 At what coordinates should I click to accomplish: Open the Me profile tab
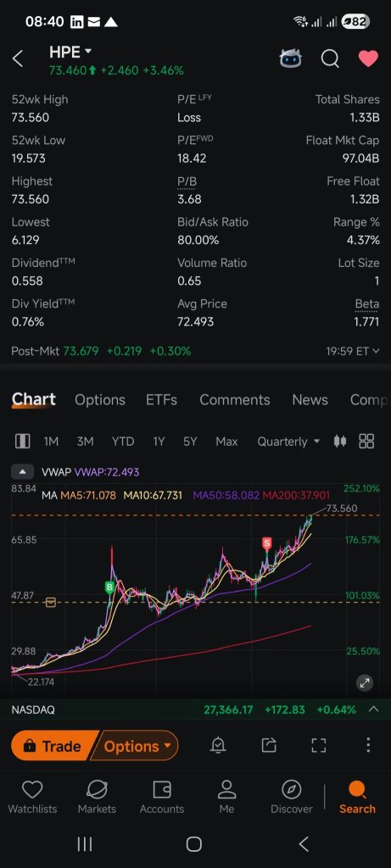click(x=226, y=798)
